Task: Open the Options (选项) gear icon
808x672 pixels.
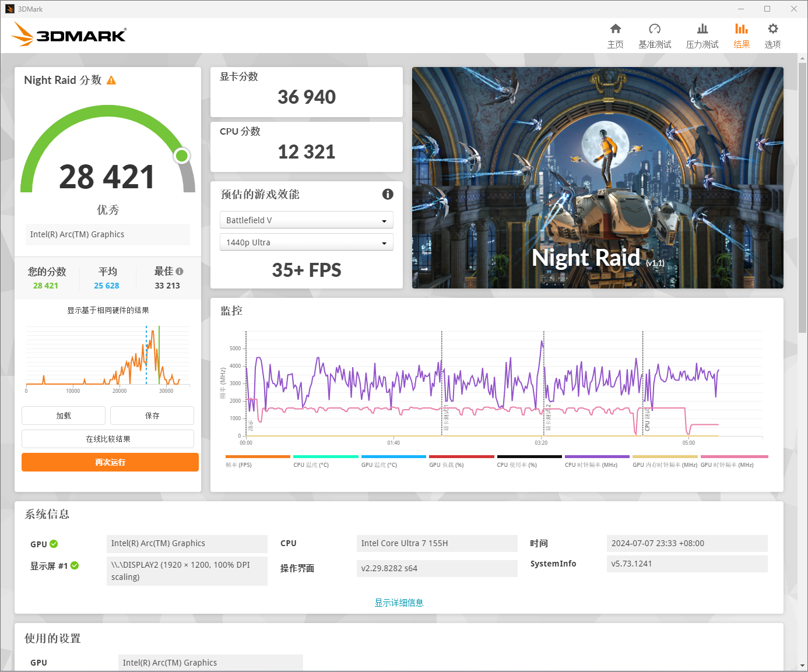Action: point(773,29)
